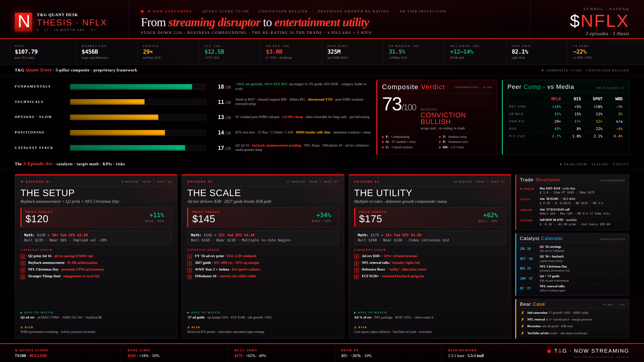Screen dimensions: 644x362
Task: Click number 1 box beside Q2 print Jul 16
Action: (x=23, y=257)
